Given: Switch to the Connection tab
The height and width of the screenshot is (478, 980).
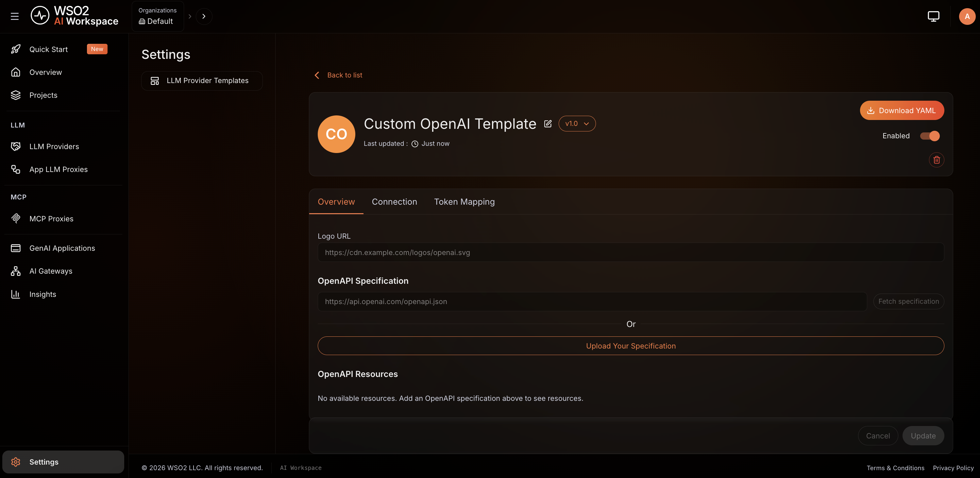Looking at the screenshot, I should click(x=394, y=202).
